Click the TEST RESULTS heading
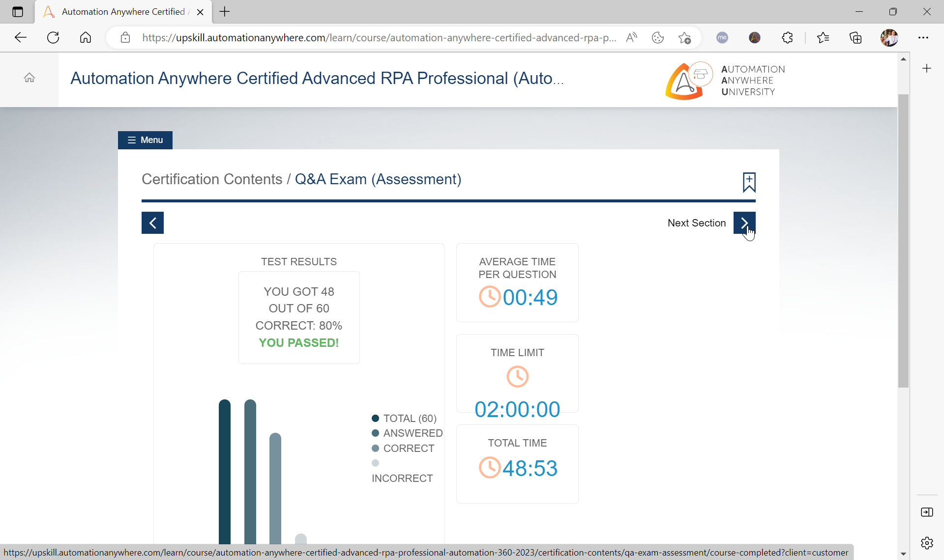The image size is (944, 560). [x=299, y=262]
